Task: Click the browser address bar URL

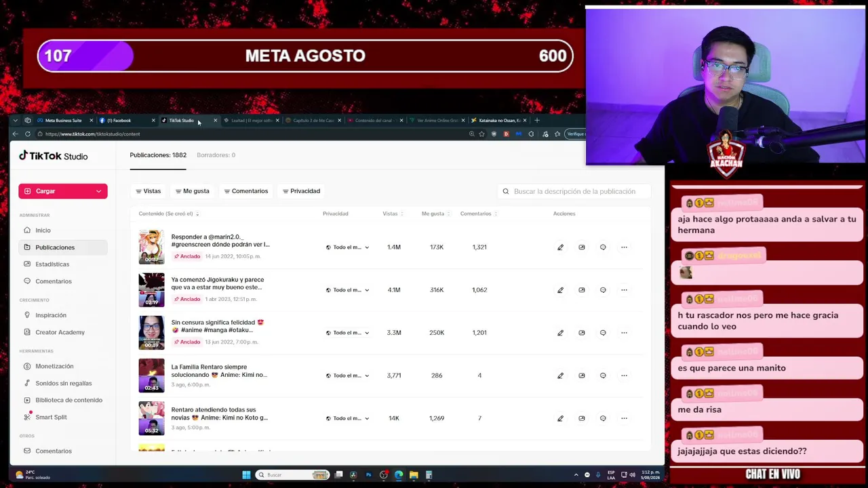Action: point(92,134)
